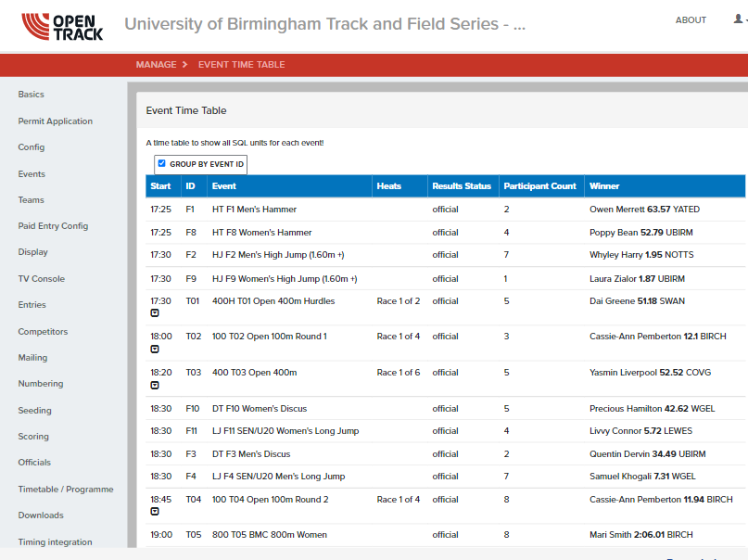This screenshot has height=560, width=748.
Task: Open Seeding in the sidebar
Action: click(35, 410)
